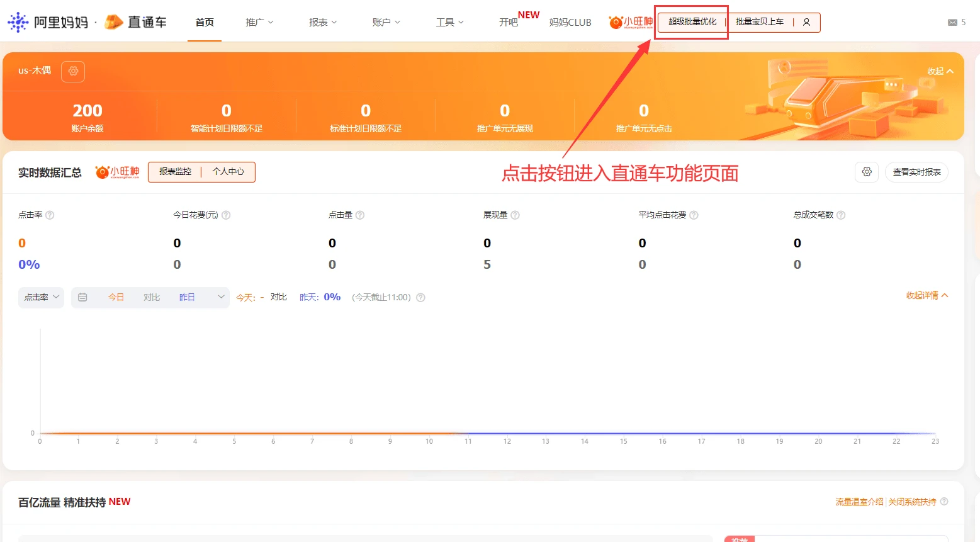Expand the 推广 navigation dropdown
The width and height of the screenshot is (980, 542).
(x=259, y=22)
